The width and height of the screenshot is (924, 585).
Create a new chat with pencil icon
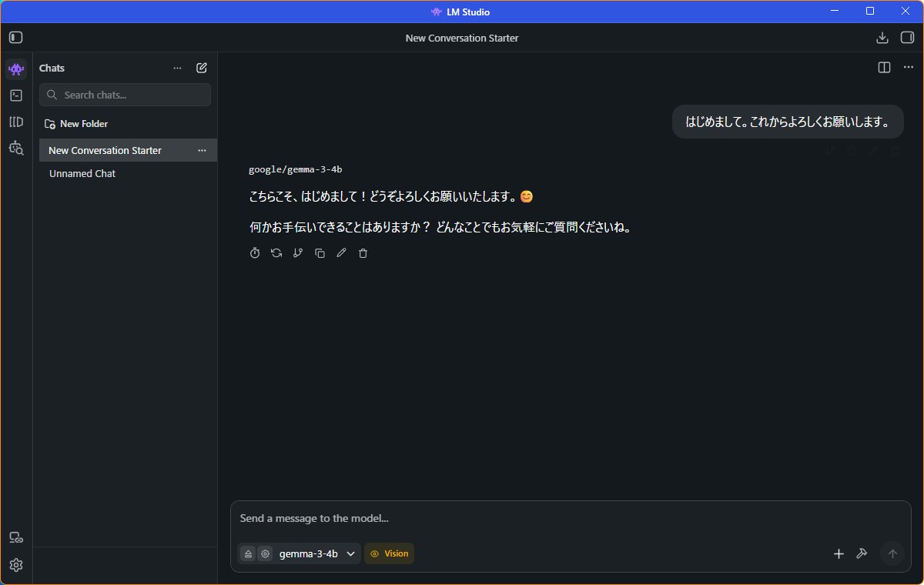tap(202, 68)
